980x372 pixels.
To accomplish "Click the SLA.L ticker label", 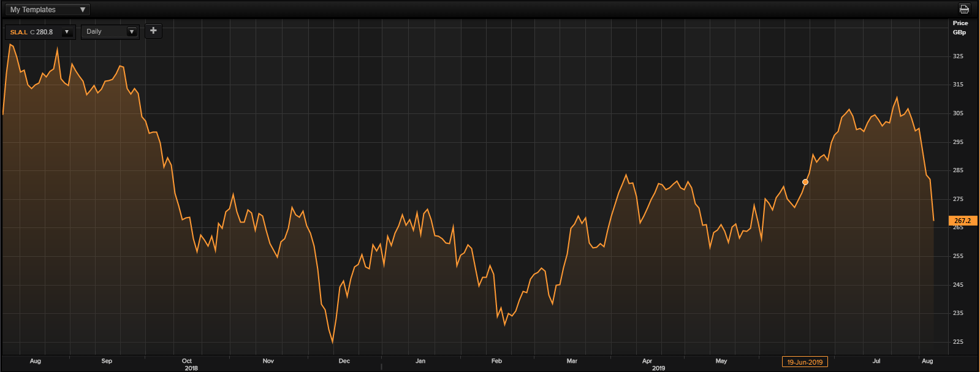I will [x=19, y=32].
